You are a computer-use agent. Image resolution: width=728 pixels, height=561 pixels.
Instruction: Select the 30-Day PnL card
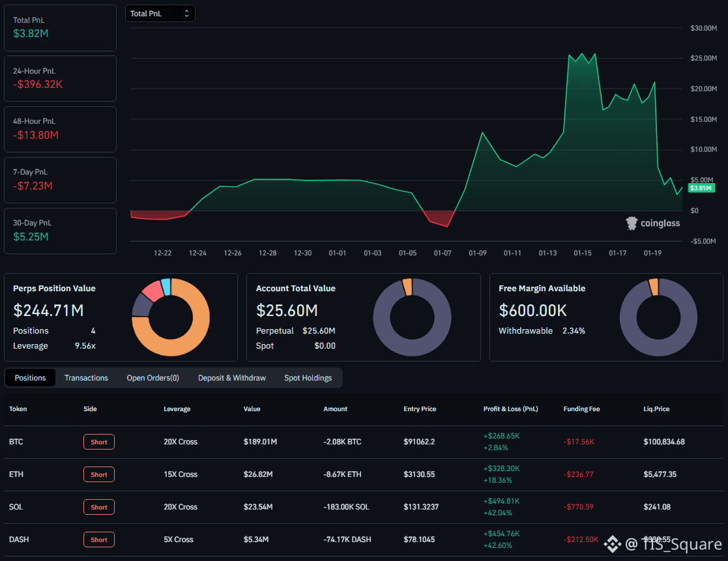click(60, 230)
